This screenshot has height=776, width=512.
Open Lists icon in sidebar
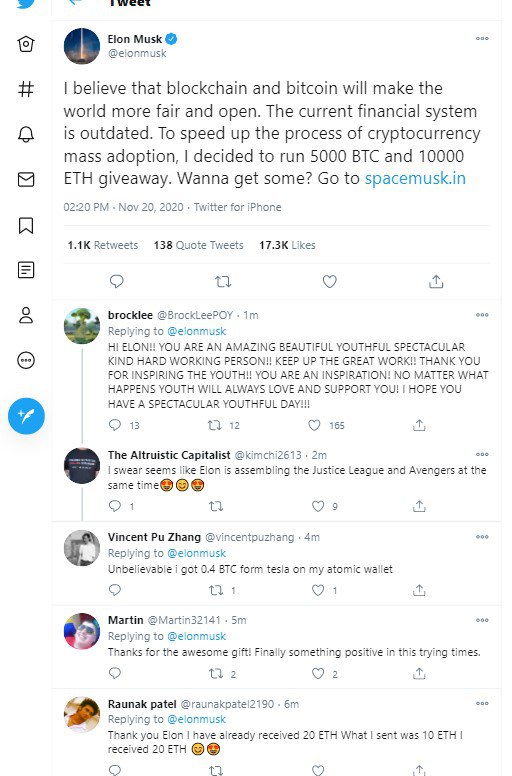pyautogui.click(x=26, y=270)
